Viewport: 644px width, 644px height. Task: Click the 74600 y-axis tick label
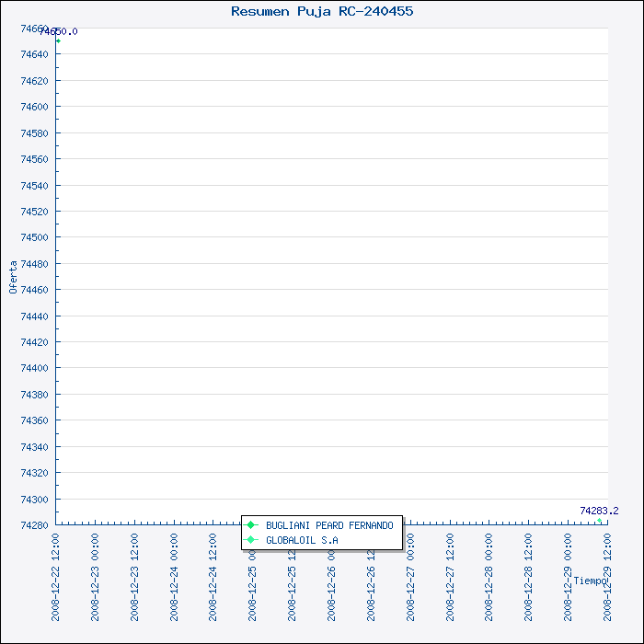coord(35,107)
